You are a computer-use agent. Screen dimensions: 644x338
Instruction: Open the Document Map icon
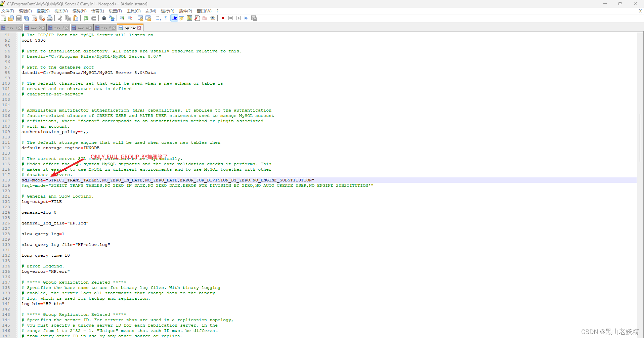(x=189, y=18)
